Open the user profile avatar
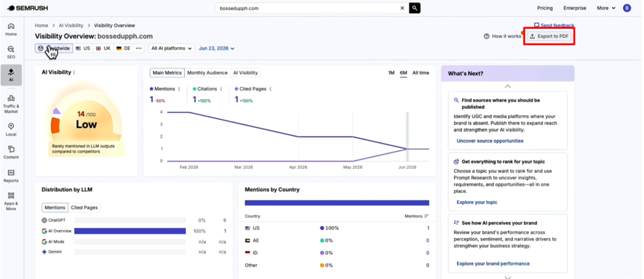 tap(627, 8)
